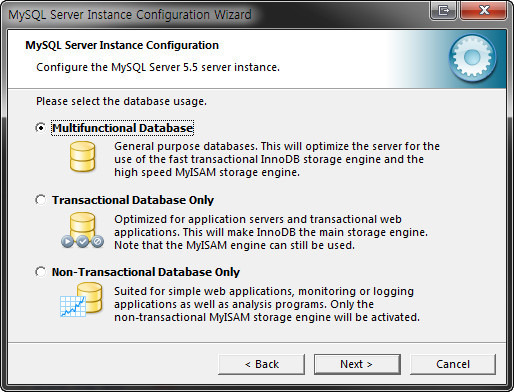Select the Multifunctional Database radio button

tap(41, 128)
